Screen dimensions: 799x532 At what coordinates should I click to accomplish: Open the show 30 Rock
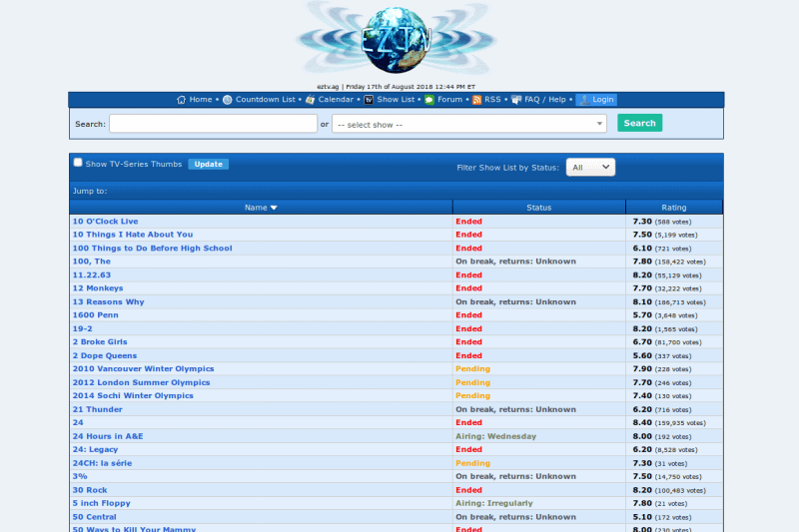point(90,490)
